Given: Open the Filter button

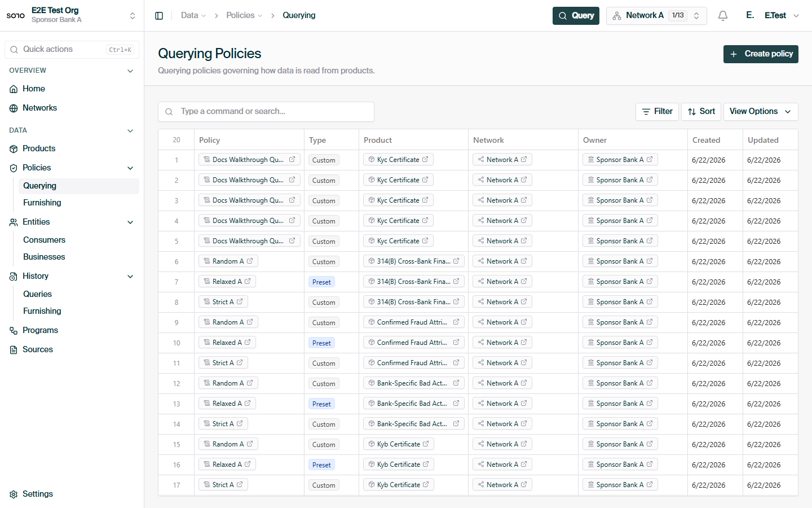Looking at the screenshot, I should coord(657,112).
